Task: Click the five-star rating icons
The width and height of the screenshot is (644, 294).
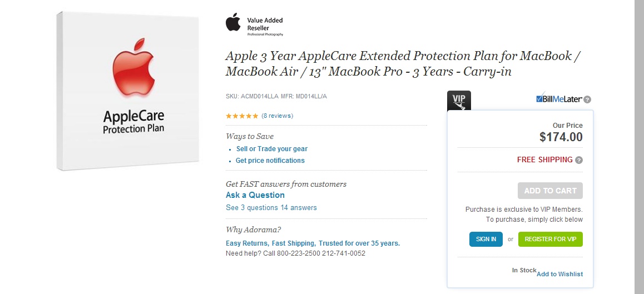Action: click(x=242, y=116)
